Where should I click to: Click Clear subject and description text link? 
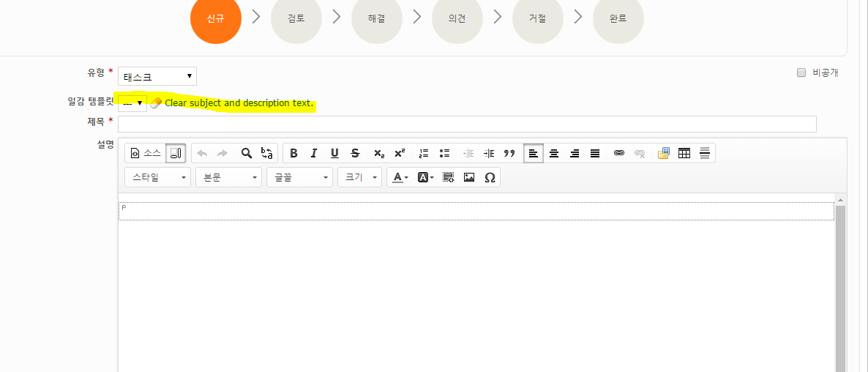239,103
